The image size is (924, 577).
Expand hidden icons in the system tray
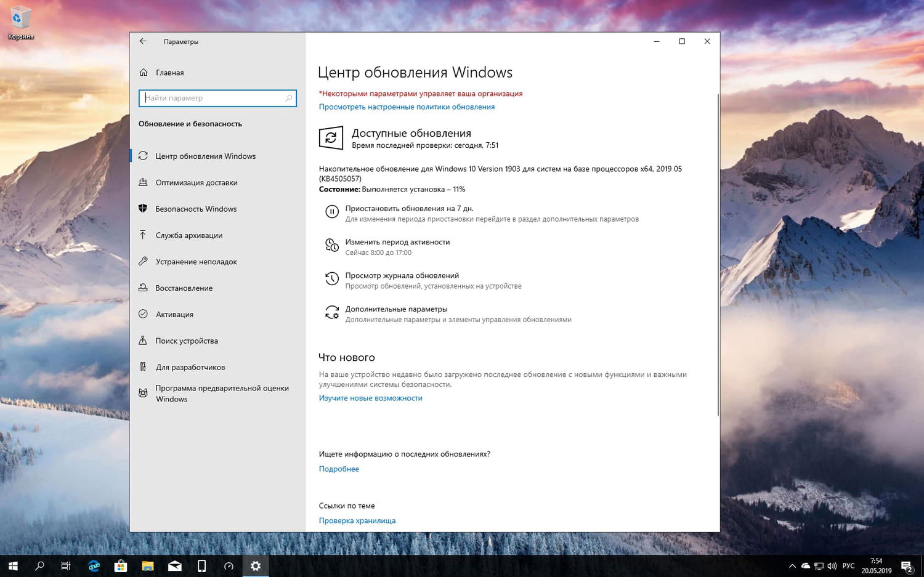[792, 565]
